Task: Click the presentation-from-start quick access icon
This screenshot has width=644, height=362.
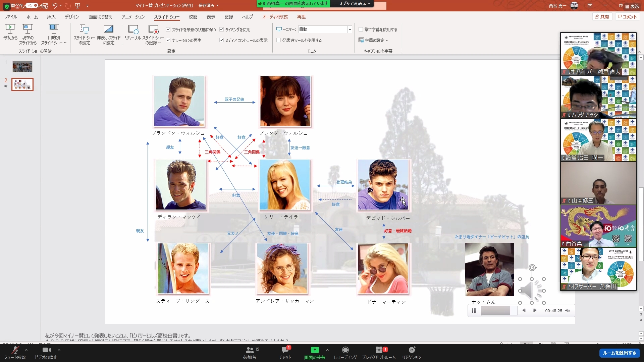Action: point(78,6)
